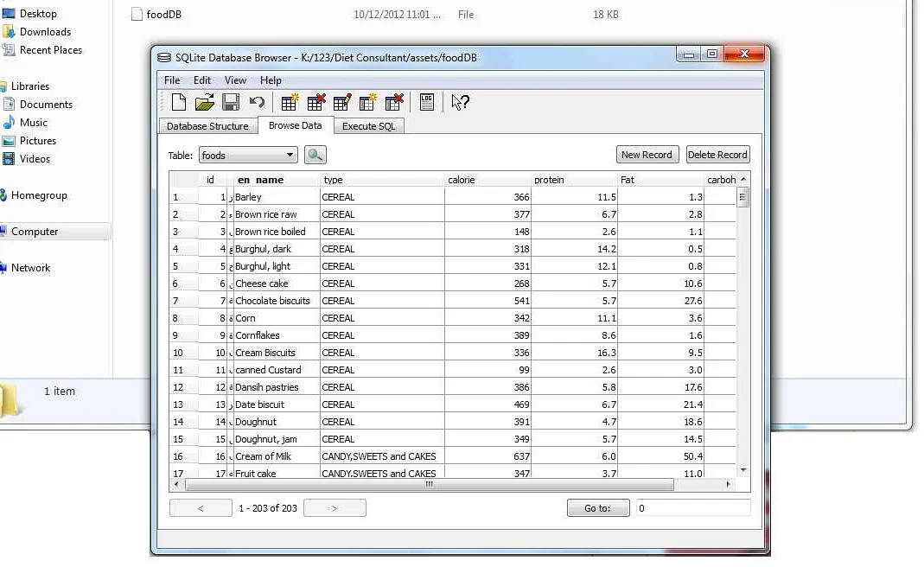Click the Delete Record button

point(717,155)
